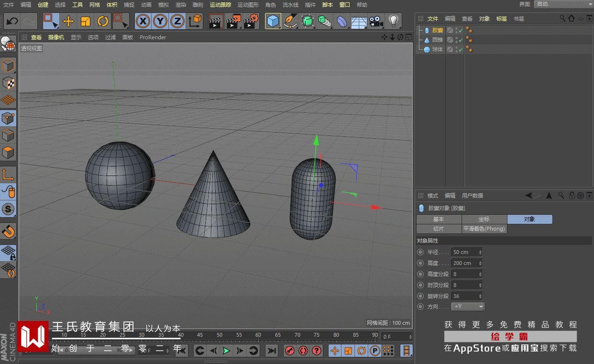Toggle the green checkmark for 胶囊 object

[x=461, y=31]
